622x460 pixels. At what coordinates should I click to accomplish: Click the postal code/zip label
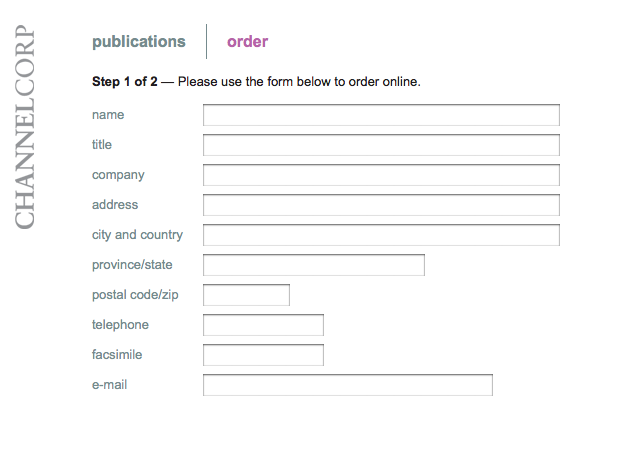coord(135,295)
